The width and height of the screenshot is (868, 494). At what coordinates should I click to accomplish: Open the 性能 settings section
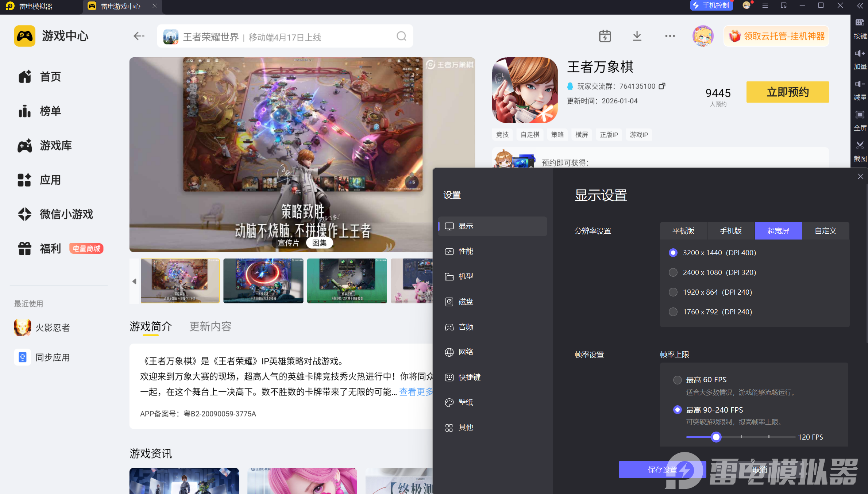[466, 251]
